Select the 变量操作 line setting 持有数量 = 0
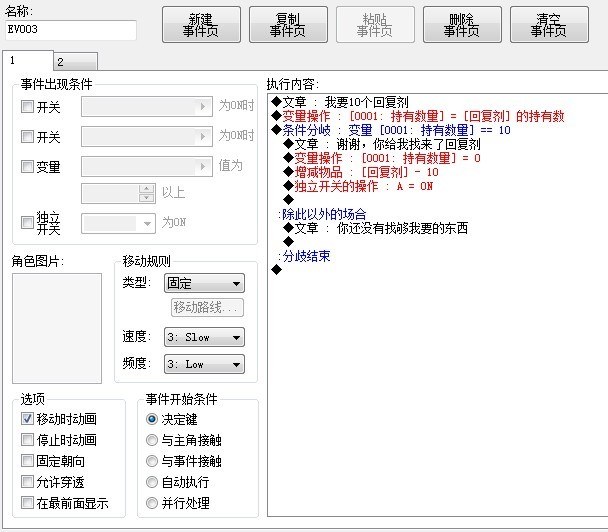The height and width of the screenshot is (532, 608). pyautogui.click(x=382, y=158)
